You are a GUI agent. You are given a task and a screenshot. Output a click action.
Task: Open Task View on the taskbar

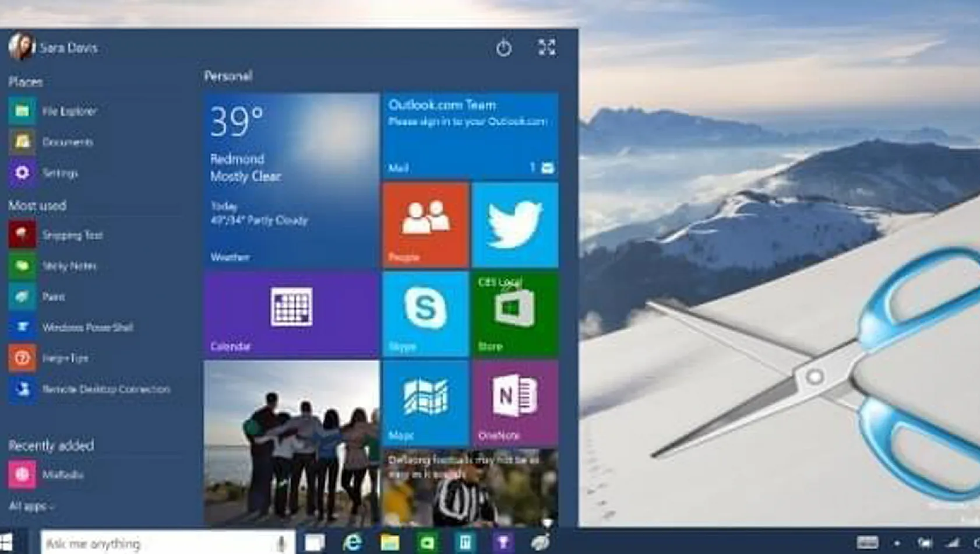315,543
